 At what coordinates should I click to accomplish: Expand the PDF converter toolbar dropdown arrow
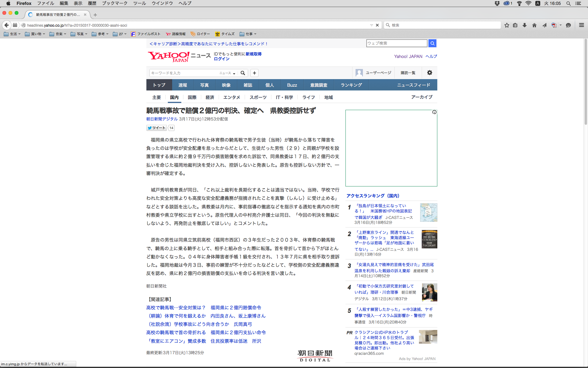click(x=560, y=25)
